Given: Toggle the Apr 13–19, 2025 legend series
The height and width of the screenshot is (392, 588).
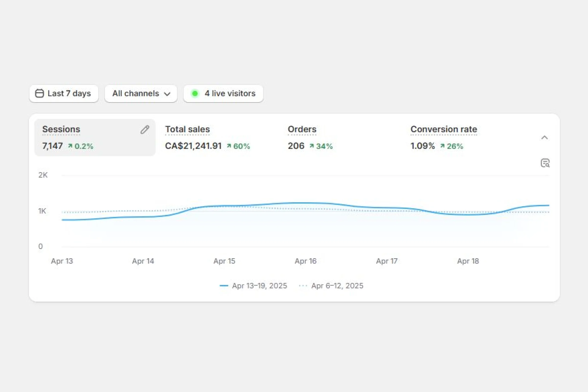Looking at the screenshot, I should click(259, 286).
